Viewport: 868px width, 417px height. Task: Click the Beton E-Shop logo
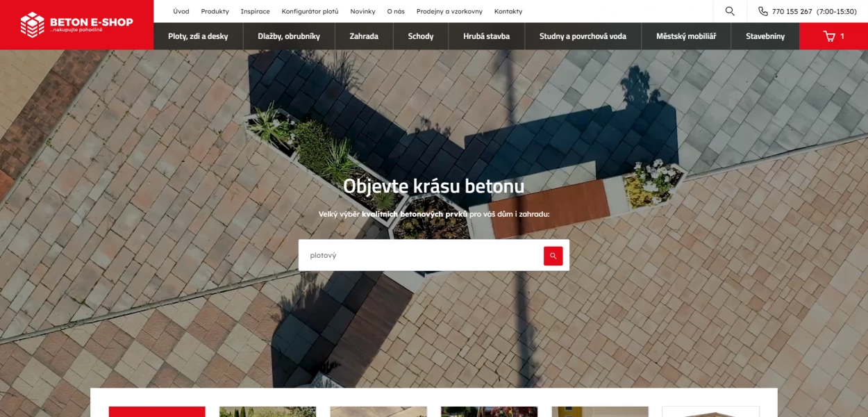pos(76,24)
